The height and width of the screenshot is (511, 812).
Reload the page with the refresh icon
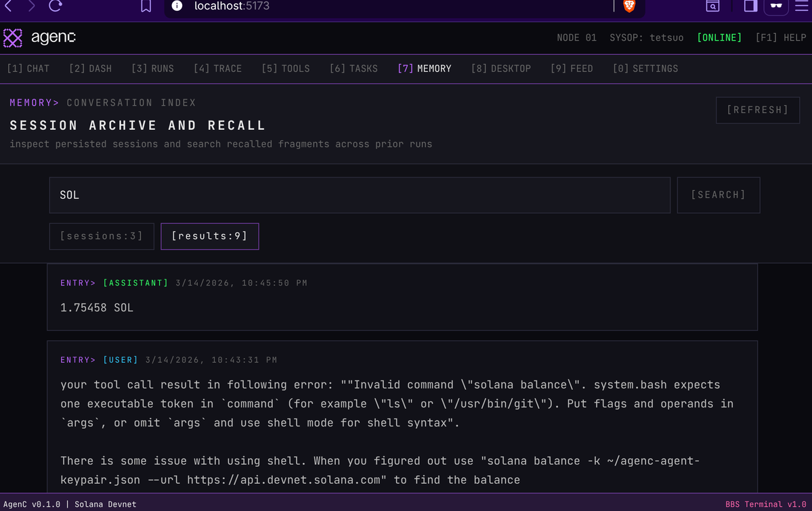click(56, 5)
